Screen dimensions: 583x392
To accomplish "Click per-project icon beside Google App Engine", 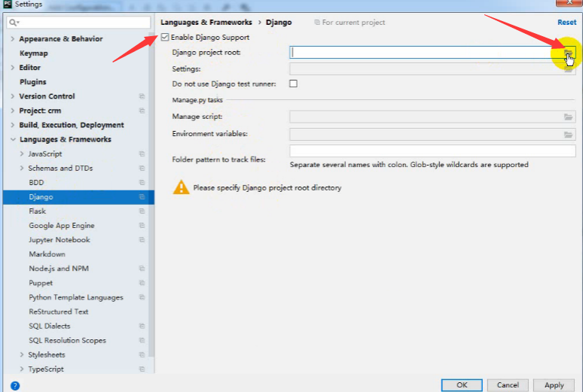I will (x=142, y=226).
